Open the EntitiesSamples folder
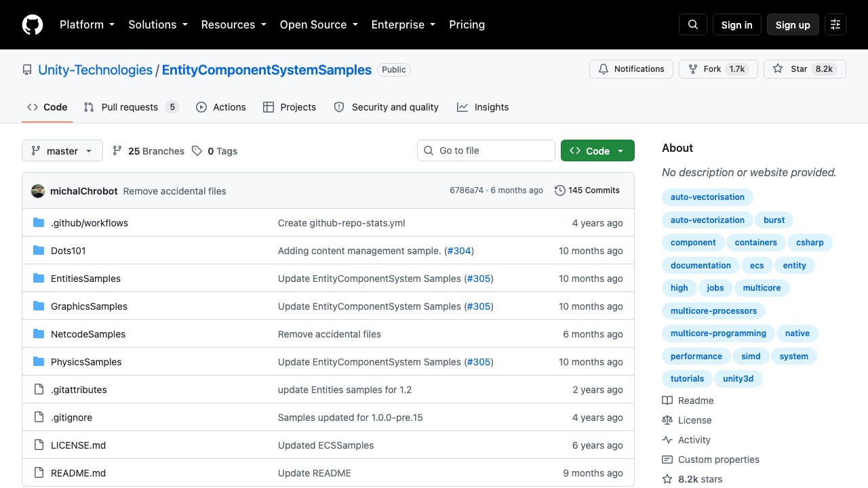Viewport: 868px width, 488px height. [x=85, y=279]
